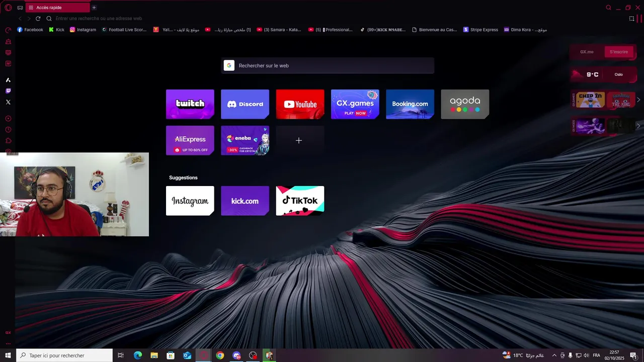Open History clock icon in sidebar
The image size is (644, 362).
point(8,130)
